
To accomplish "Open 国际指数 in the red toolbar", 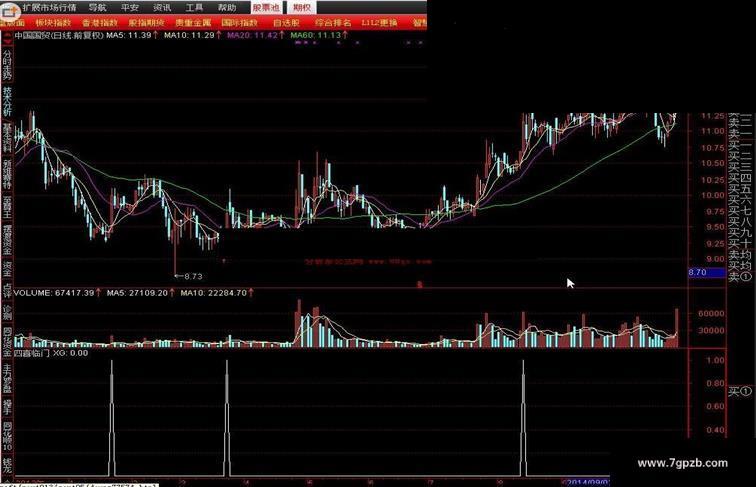I will tap(240, 23).
